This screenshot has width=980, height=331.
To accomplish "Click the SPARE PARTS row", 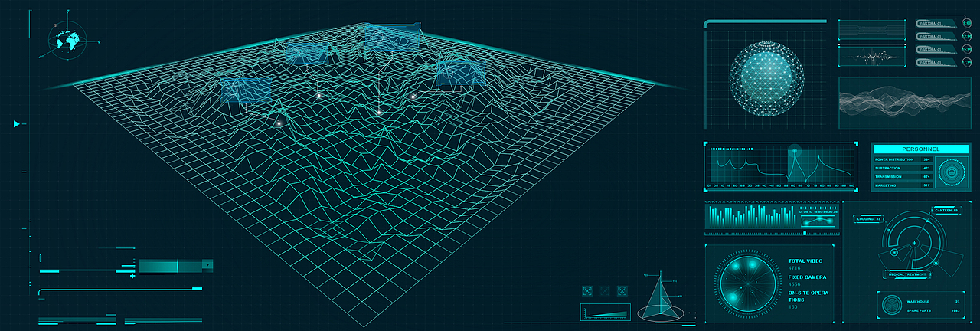I will tap(934, 310).
